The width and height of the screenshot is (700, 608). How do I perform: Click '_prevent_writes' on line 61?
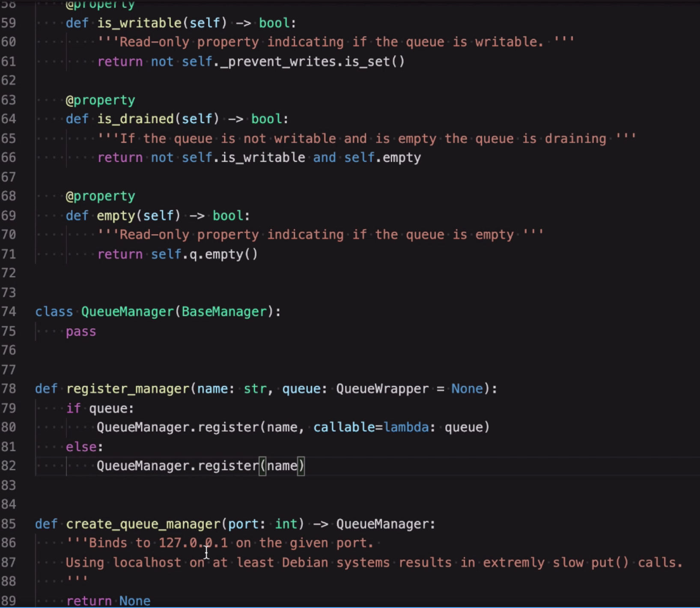click(278, 62)
